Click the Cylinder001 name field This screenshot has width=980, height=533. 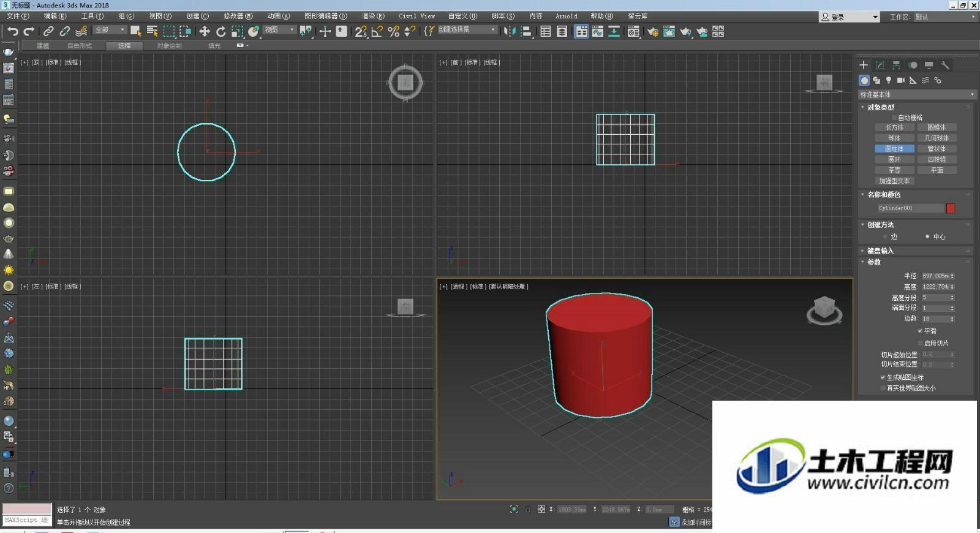coord(910,208)
